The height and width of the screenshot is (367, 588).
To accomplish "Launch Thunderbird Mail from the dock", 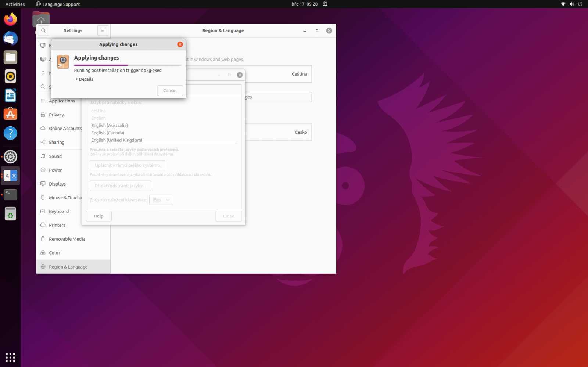I will [10, 38].
